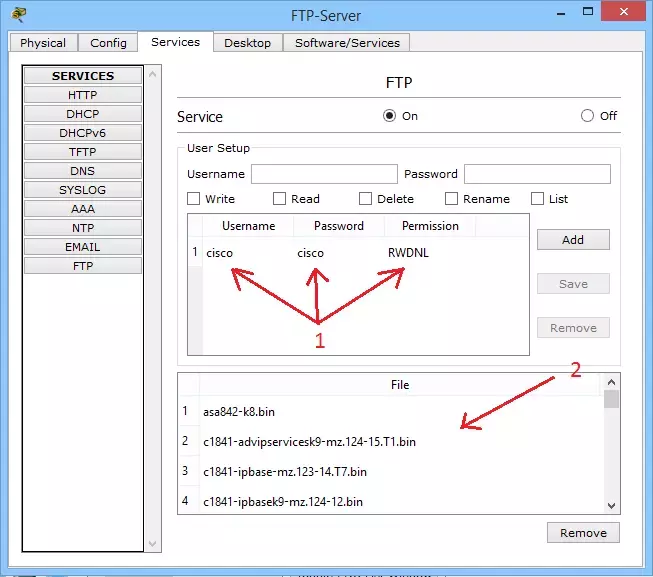This screenshot has height=577, width=653.
Task: Select file asa842-k8.bin
Action: point(400,412)
